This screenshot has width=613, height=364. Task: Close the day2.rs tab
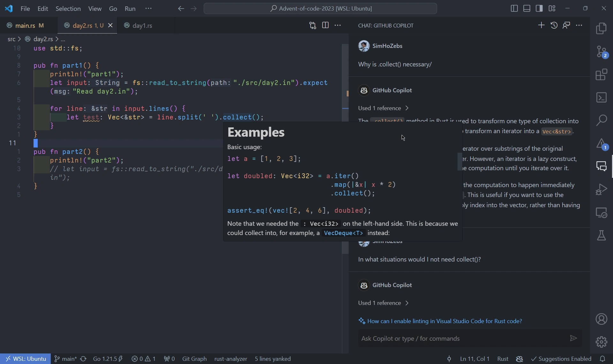coord(110,25)
